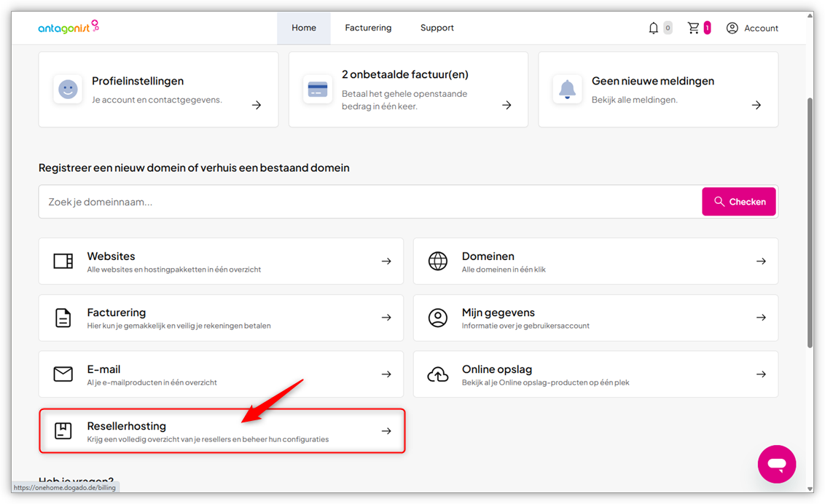Viewport: 825px width, 504px height.
Task: Click arrow on unpaid invoices card
Action: (x=507, y=106)
